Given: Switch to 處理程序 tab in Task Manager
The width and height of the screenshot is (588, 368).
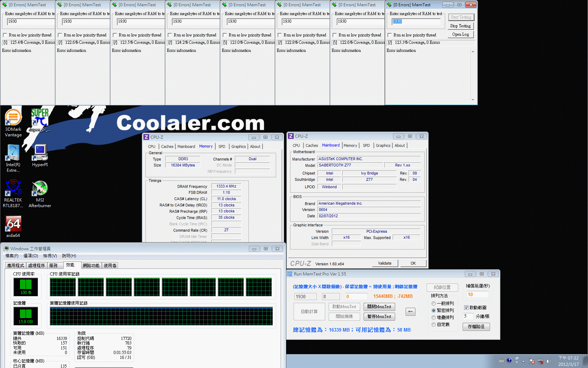Looking at the screenshot, I should 37,266.
